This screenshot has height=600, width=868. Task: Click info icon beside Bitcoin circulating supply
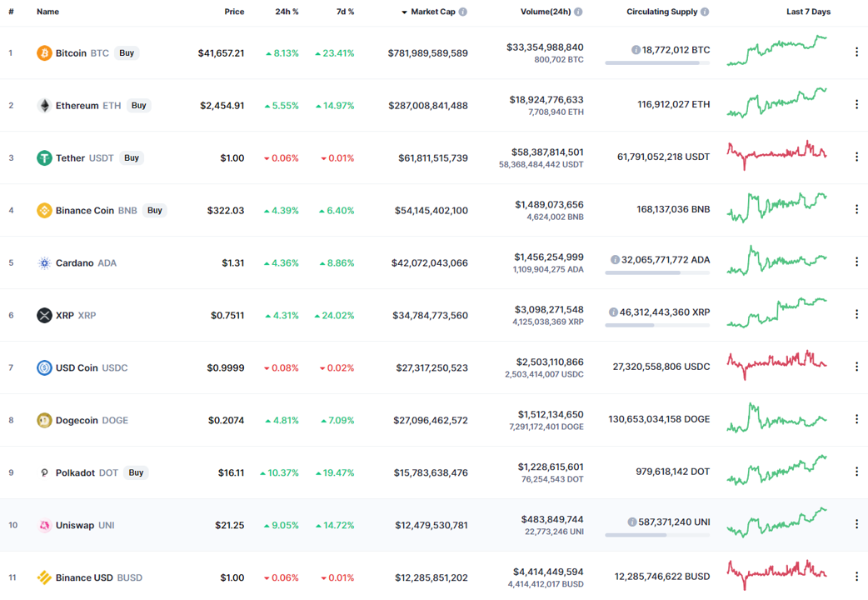click(636, 50)
